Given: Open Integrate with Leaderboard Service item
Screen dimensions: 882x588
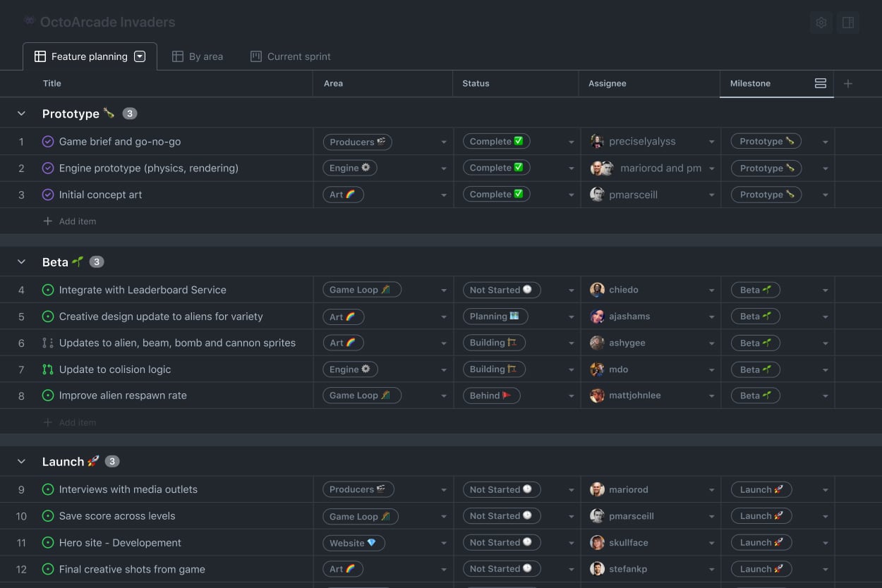Looking at the screenshot, I should (x=143, y=290).
